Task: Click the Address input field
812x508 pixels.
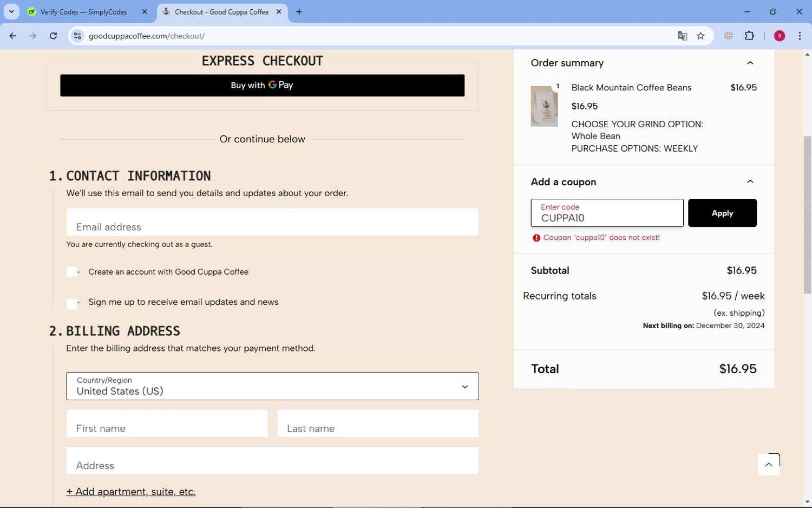Action: [272, 461]
